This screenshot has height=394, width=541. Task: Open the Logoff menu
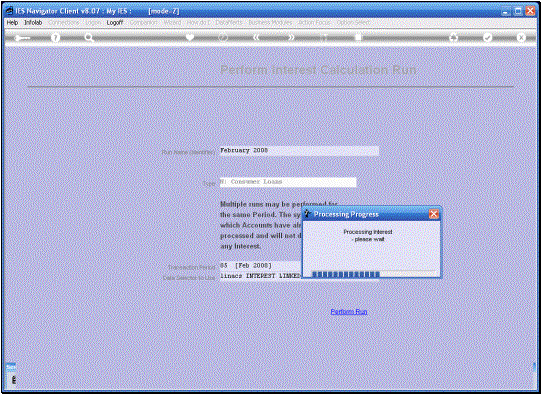pyautogui.click(x=115, y=22)
